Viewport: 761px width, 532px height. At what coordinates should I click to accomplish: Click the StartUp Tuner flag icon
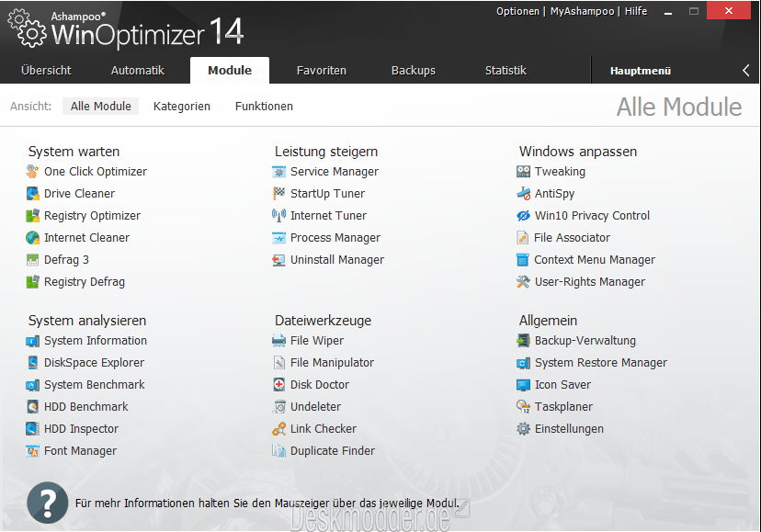coord(278,193)
